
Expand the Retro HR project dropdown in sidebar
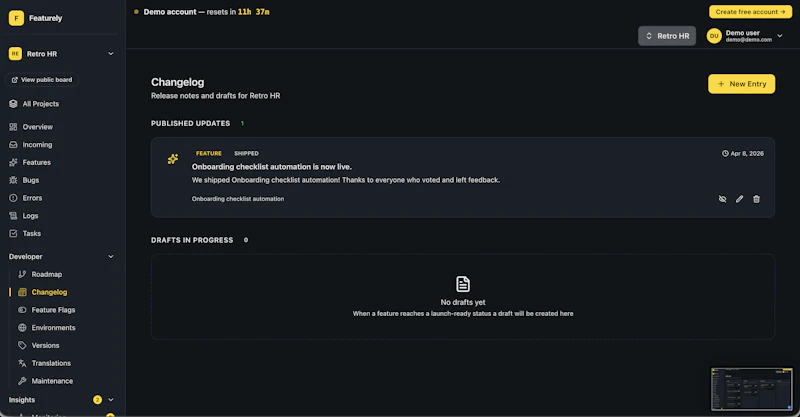coord(111,54)
